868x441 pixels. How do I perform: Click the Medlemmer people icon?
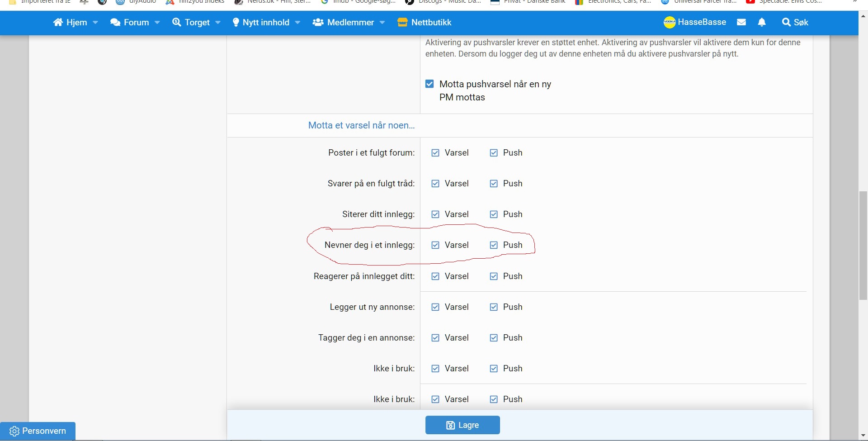pos(318,22)
